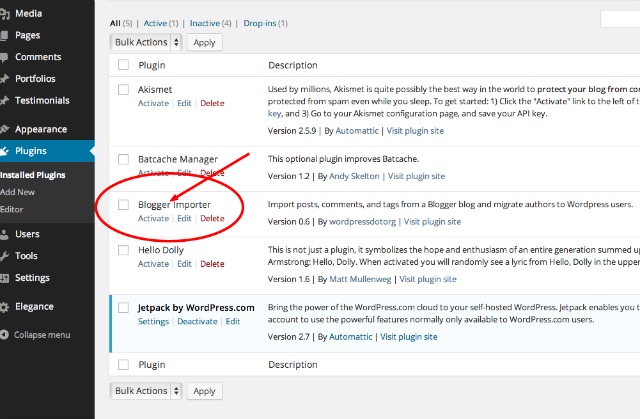Tick the Akismet plugin checkbox
The image size is (640, 419).
pos(123,89)
